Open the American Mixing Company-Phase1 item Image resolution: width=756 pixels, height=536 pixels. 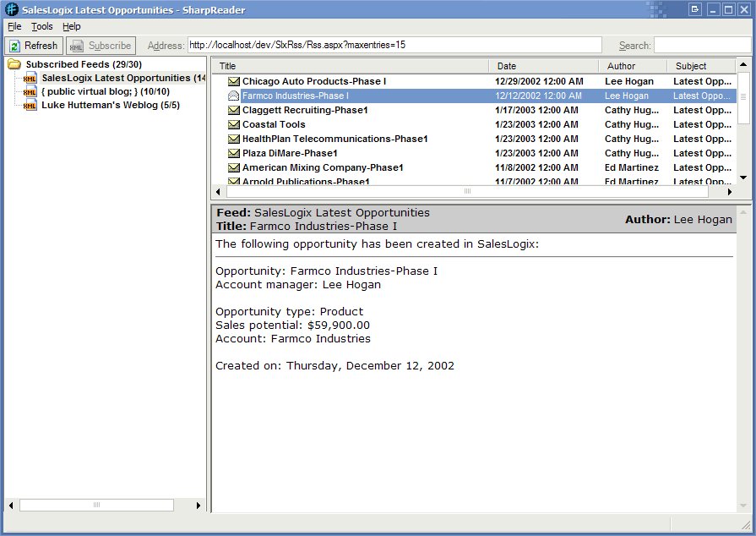323,168
